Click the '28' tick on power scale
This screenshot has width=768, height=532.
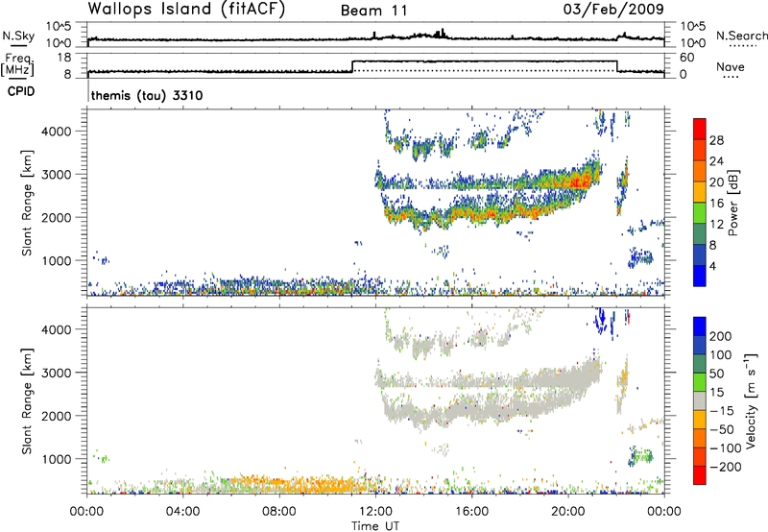[716, 140]
